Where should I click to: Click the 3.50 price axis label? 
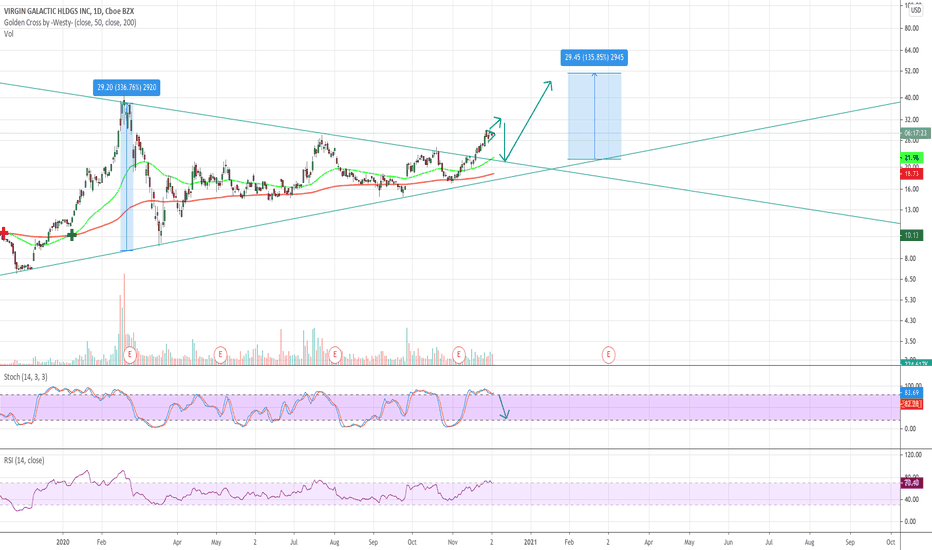(x=911, y=342)
